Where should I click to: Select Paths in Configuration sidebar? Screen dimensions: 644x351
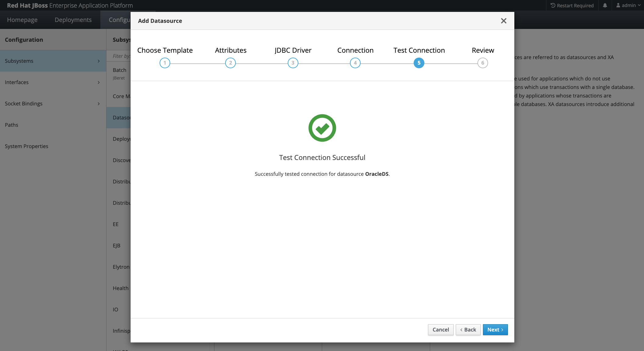pos(12,125)
